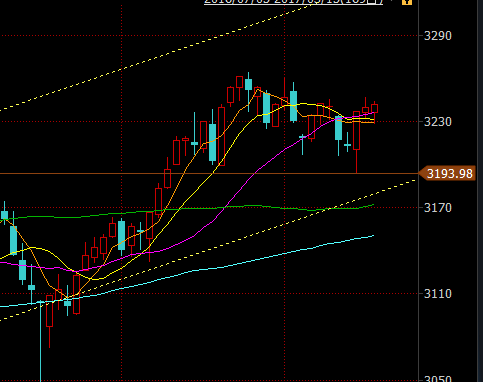Click the horizontal orange price line
Screen dimensions: 483x382
click(209, 174)
